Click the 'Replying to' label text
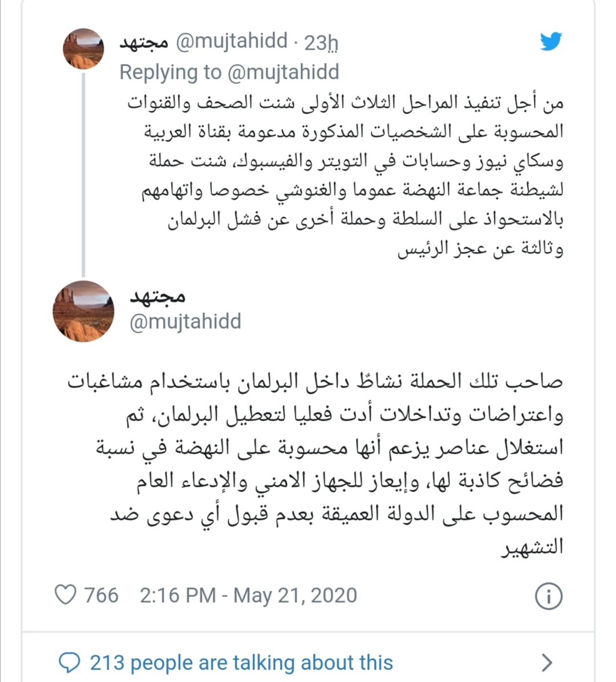This screenshot has height=682, width=616. point(171,72)
